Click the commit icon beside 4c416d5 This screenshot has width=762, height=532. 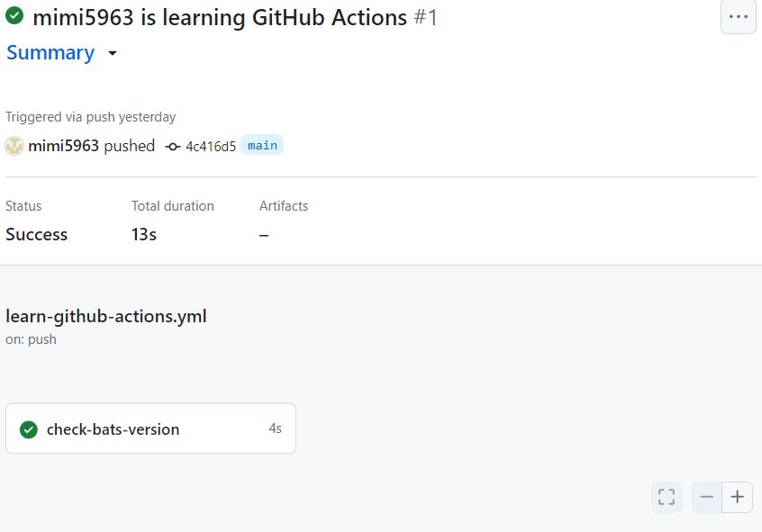tap(173, 146)
